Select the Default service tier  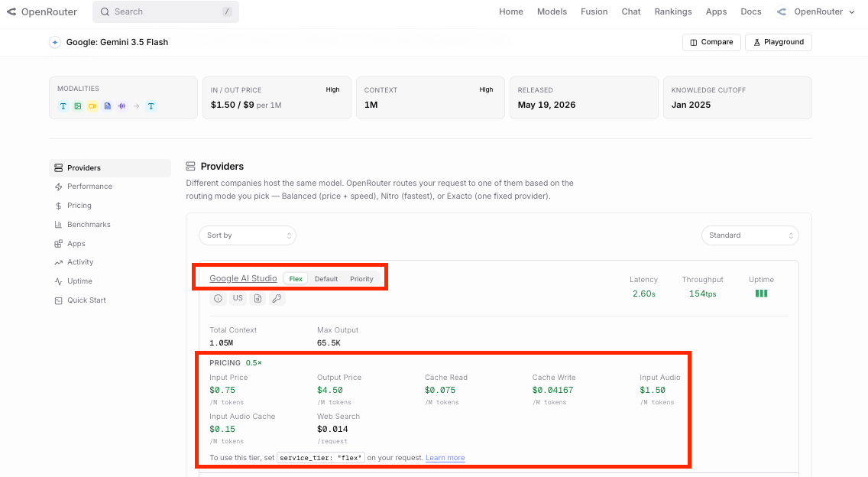click(326, 279)
